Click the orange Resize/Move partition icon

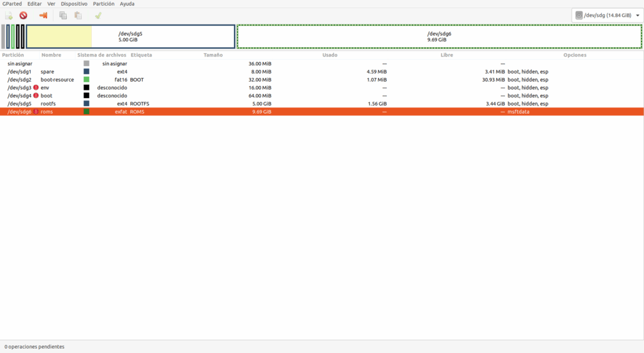click(x=43, y=15)
